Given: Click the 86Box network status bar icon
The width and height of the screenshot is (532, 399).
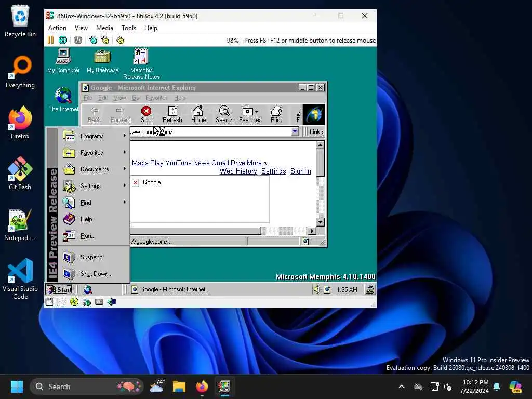Looking at the screenshot, I should coord(87,302).
